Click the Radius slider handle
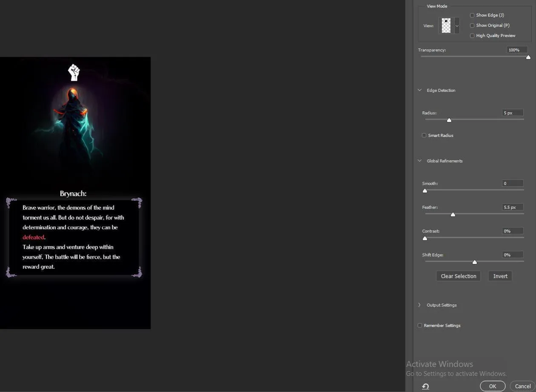This screenshot has width=536, height=392. click(x=449, y=120)
